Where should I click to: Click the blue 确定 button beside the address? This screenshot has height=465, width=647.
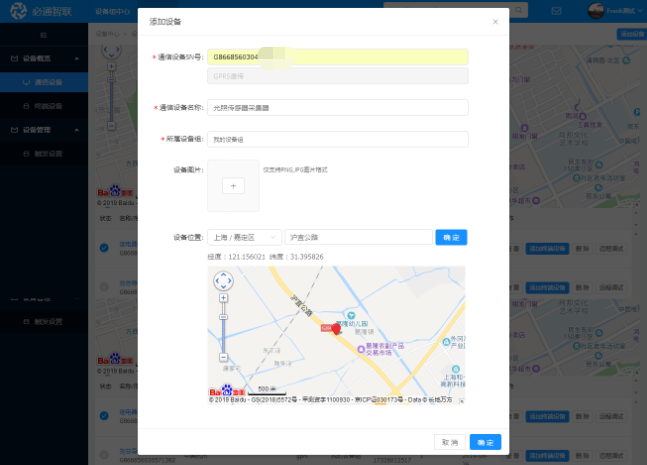[x=451, y=238]
